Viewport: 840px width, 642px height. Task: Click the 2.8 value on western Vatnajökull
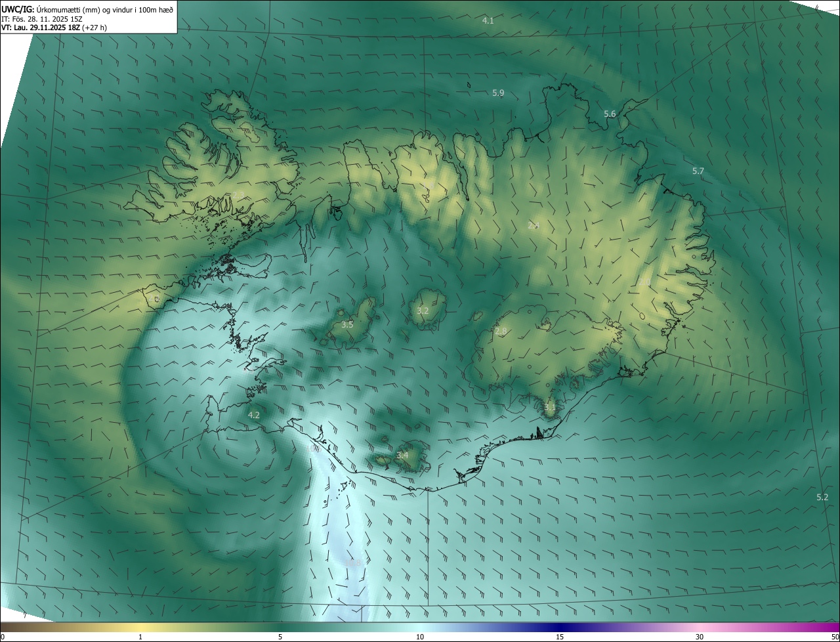pyautogui.click(x=501, y=332)
